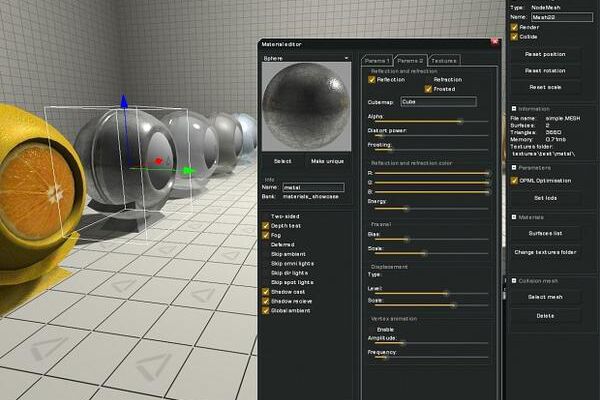The image size is (600, 400).
Task: Toggle the Frosted checkbox
Action: point(428,89)
